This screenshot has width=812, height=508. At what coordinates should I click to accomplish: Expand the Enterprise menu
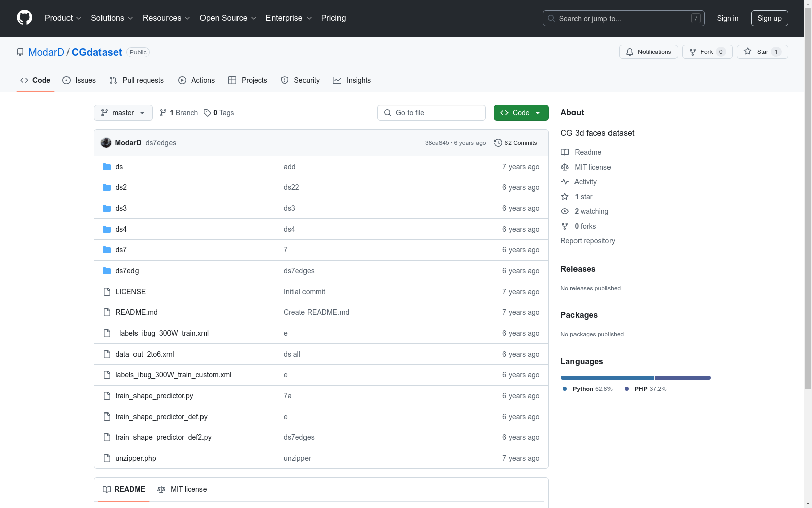coord(289,18)
